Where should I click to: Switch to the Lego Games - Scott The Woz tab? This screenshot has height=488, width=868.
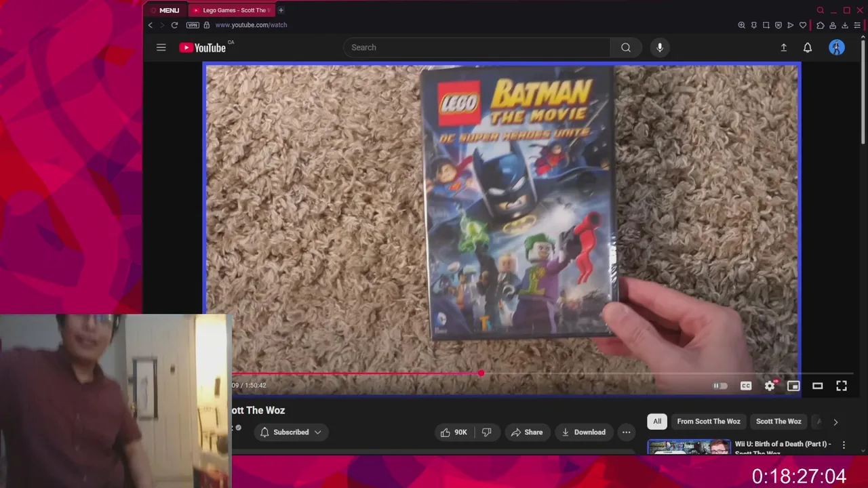point(231,10)
